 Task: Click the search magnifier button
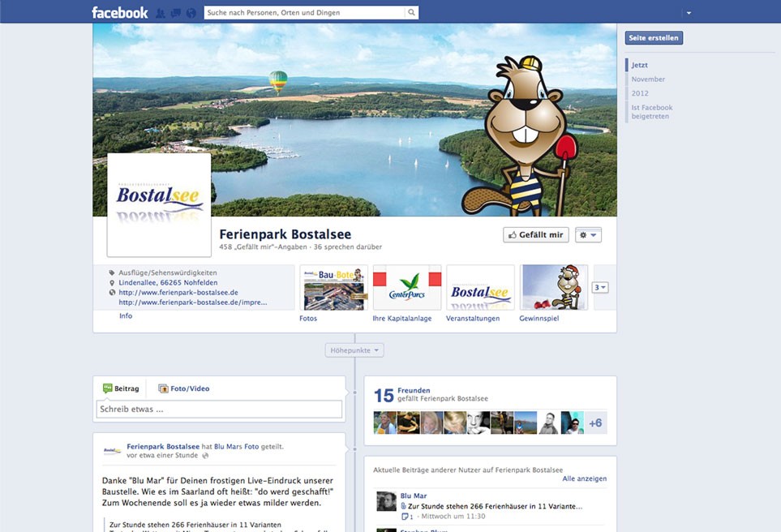411,12
